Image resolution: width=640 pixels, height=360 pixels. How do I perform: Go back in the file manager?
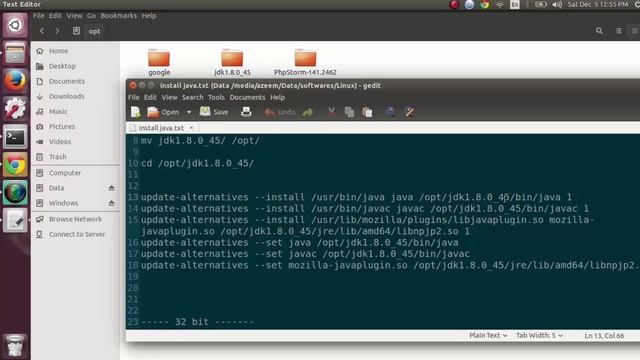point(42,31)
